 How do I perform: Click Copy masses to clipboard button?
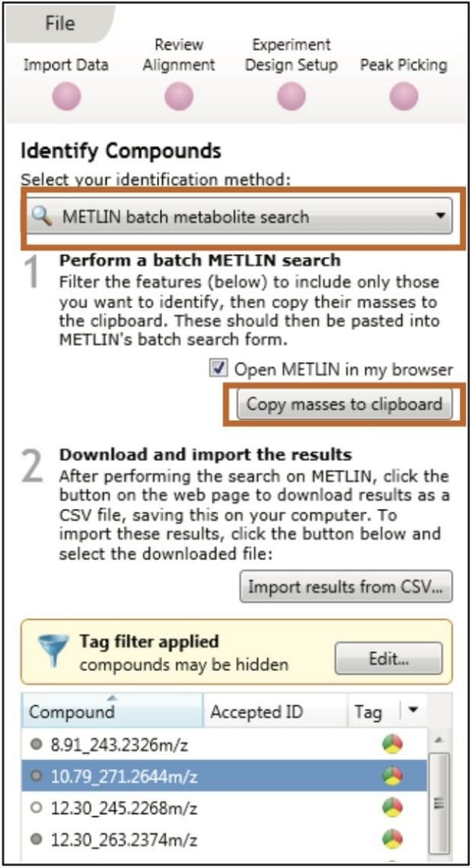pos(344,404)
